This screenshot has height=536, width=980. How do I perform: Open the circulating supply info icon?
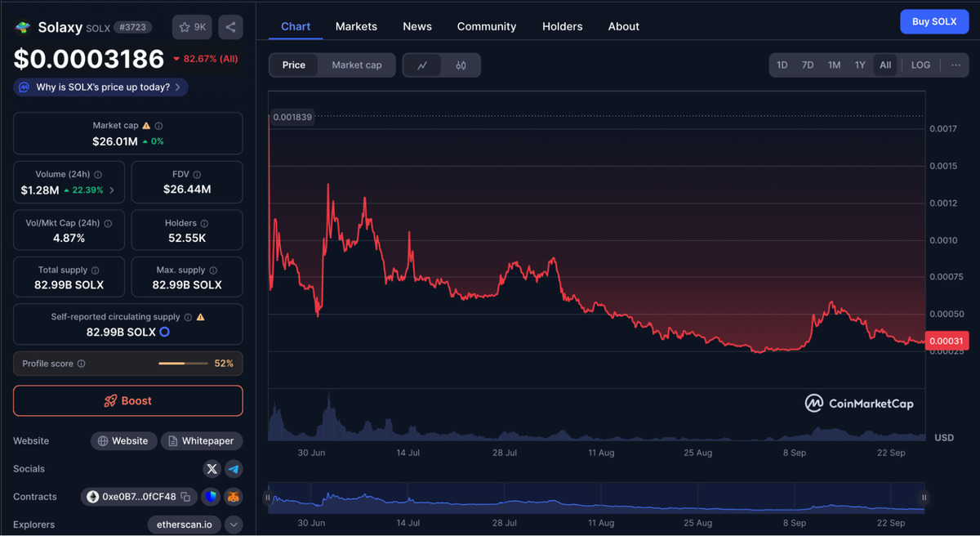tap(188, 317)
